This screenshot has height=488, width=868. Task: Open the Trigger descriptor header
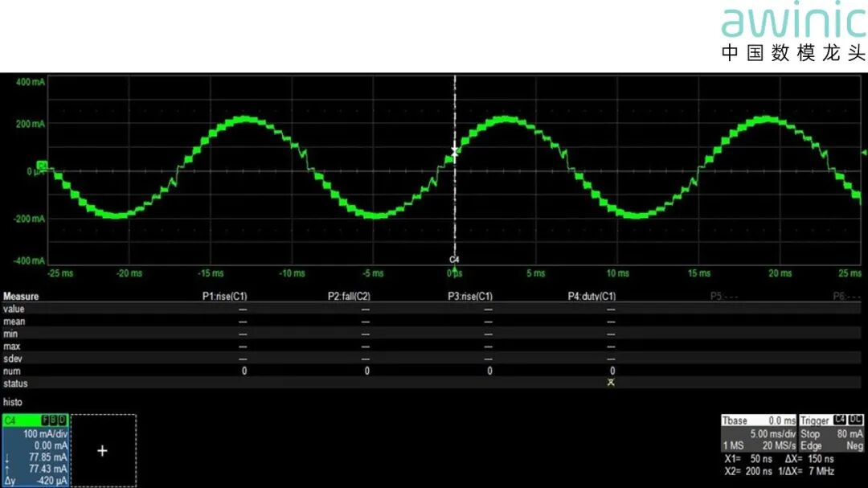(x=814, y=420)
